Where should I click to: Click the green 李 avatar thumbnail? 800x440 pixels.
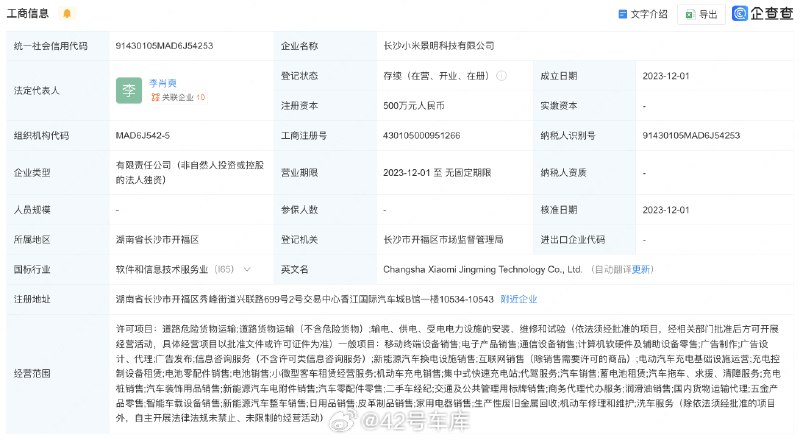[x=129, y=90]
